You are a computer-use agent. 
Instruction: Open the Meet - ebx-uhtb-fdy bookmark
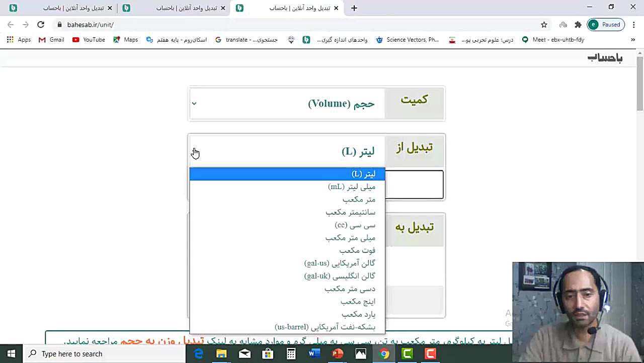pos(553,40)
